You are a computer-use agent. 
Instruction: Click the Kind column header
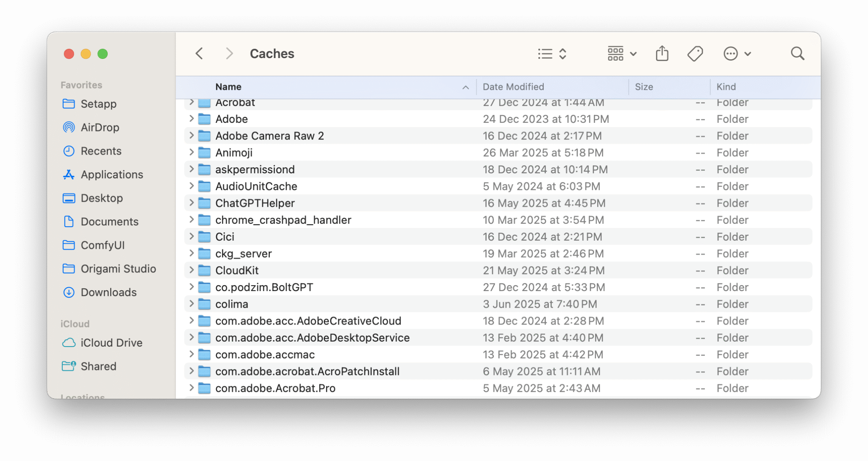coord(726,86)
